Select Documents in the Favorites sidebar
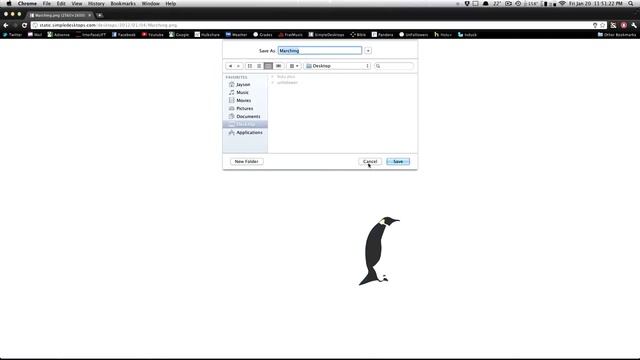 coord(245,116)
